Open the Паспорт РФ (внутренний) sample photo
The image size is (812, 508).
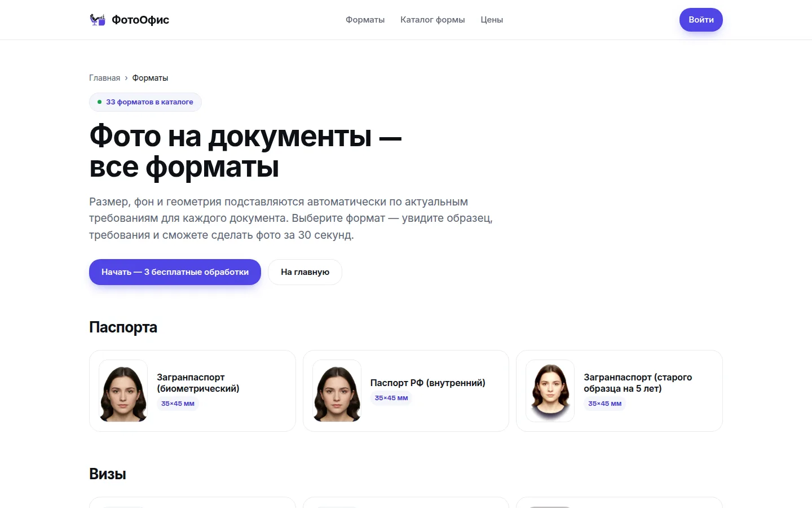click(337, 391)
